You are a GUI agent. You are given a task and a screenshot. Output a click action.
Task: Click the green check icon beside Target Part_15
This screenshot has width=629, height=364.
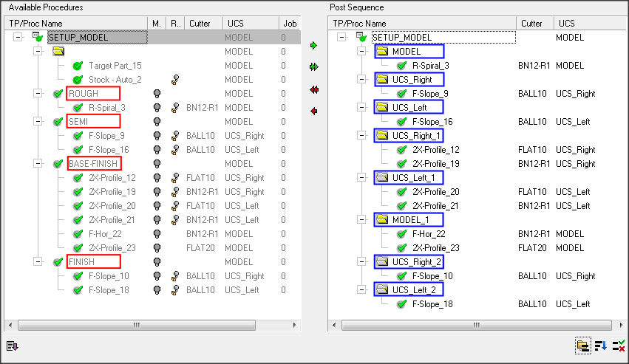[x=78, y=66]
